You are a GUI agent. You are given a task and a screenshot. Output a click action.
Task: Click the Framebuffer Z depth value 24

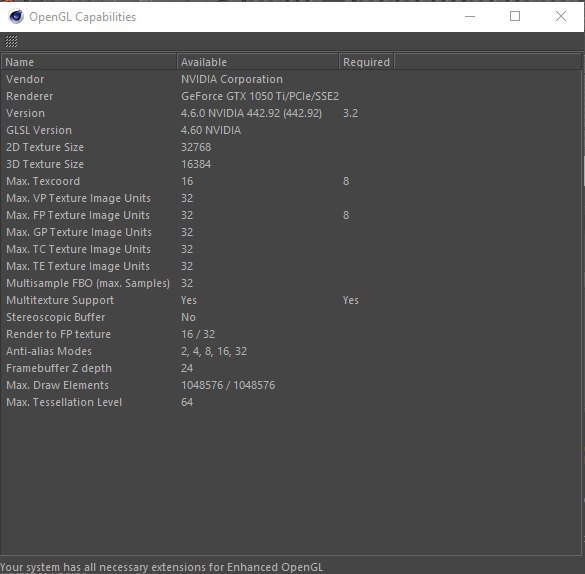tap(187, 368)
